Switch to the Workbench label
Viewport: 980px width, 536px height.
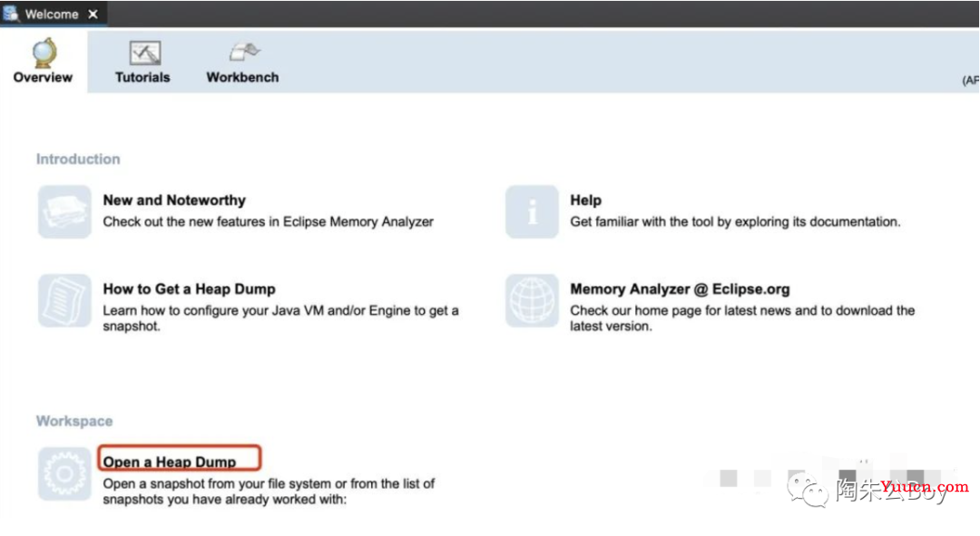[x=242, y=77]
